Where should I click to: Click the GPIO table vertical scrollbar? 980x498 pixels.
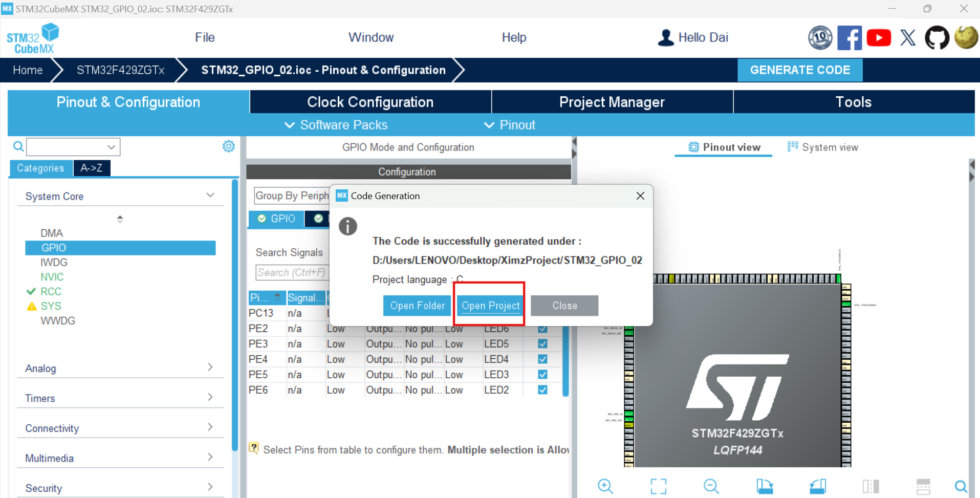pos(565,361)
